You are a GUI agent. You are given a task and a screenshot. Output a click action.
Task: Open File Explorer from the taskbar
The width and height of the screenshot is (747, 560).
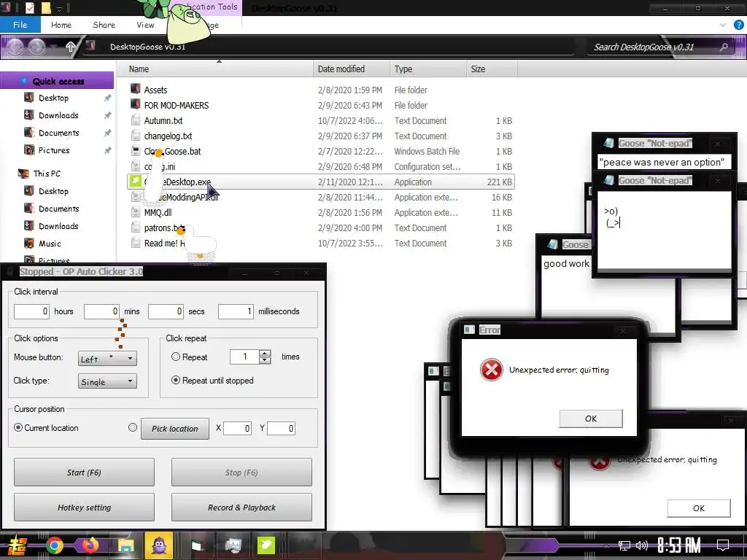coord(126,545)
